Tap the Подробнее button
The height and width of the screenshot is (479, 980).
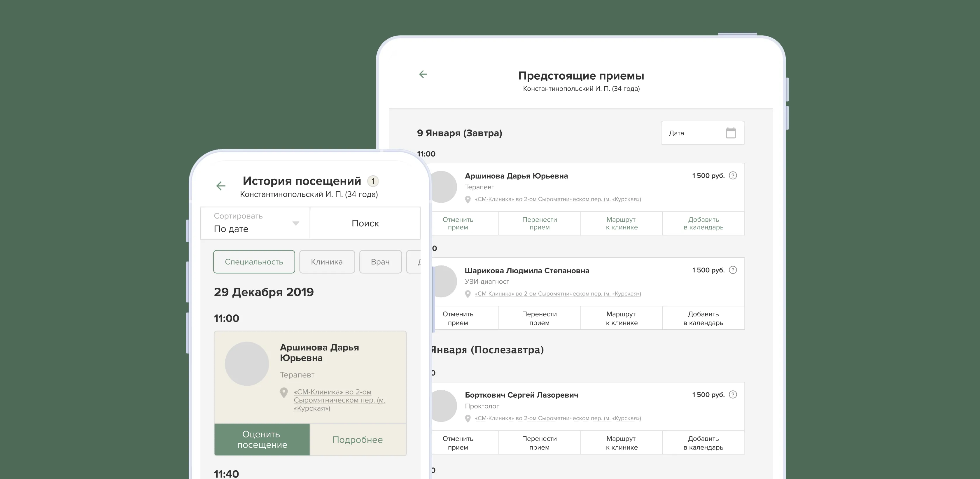tap(358, 439)
